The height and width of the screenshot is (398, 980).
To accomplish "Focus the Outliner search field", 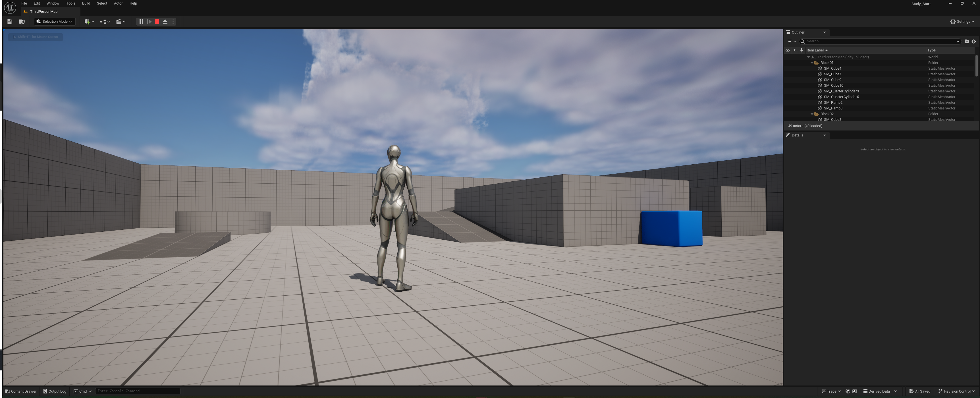I will pos(880,42).
